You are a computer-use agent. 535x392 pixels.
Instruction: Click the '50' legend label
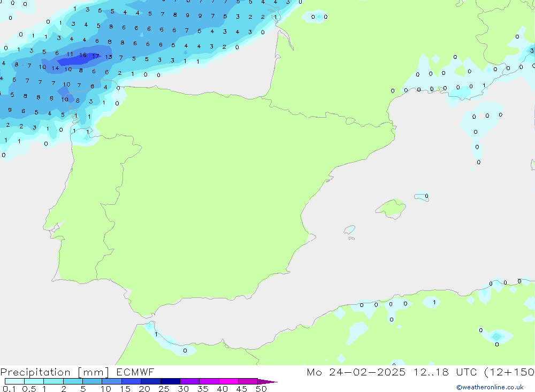[261, 389]
